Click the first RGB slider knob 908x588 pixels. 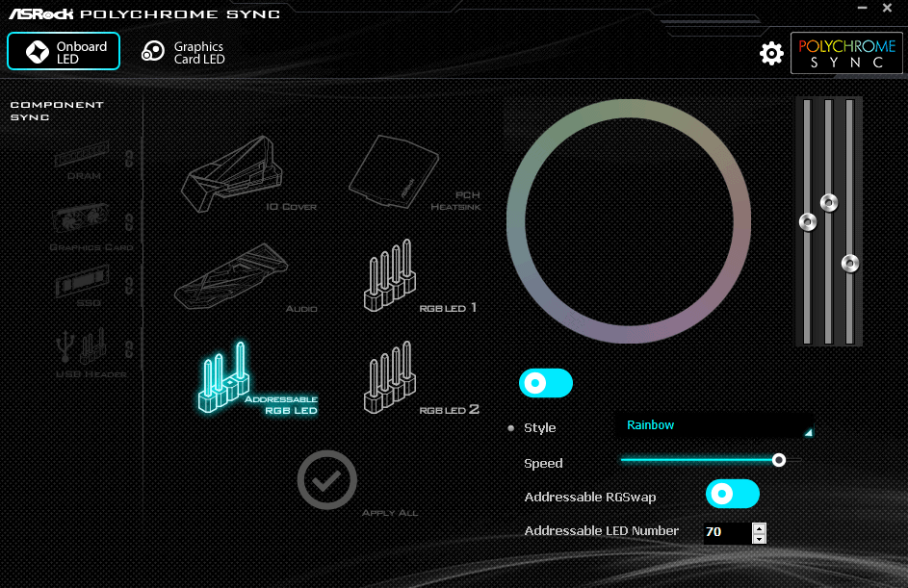[808, 222]
